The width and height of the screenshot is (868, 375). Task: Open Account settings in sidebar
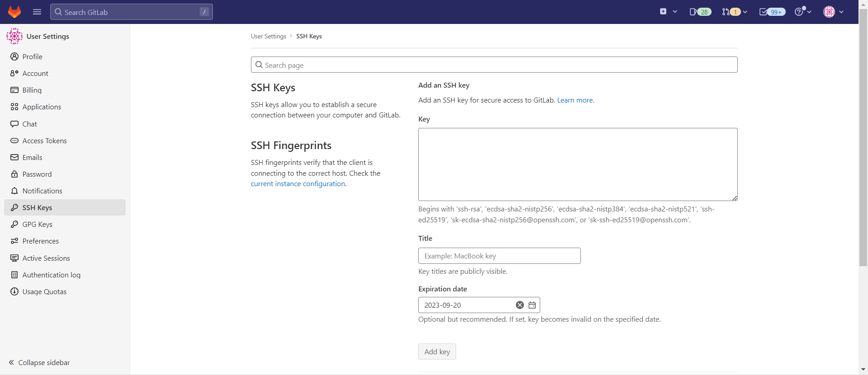click(65, 73)
